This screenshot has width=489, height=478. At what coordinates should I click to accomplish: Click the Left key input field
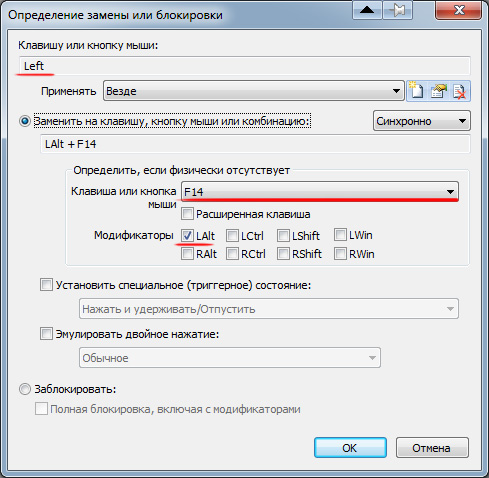[x=245, y=66]
